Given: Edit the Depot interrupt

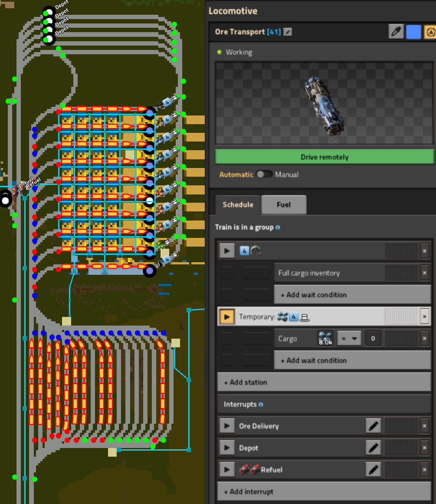Looking at the screenshot, I should [373, 448].
